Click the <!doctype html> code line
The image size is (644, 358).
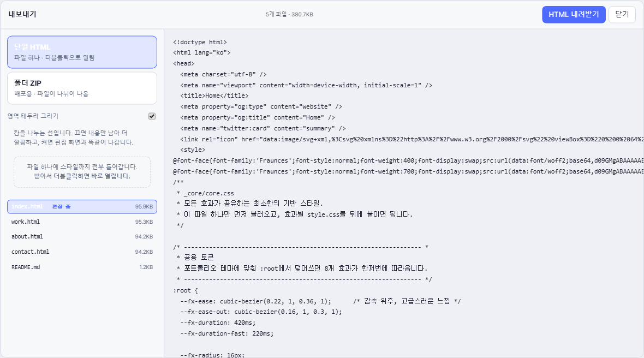point(200,42)
